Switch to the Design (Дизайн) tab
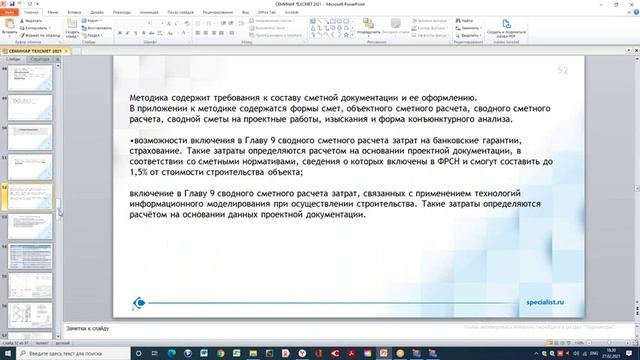Screen dimensions: 640x360 (97, 13)
